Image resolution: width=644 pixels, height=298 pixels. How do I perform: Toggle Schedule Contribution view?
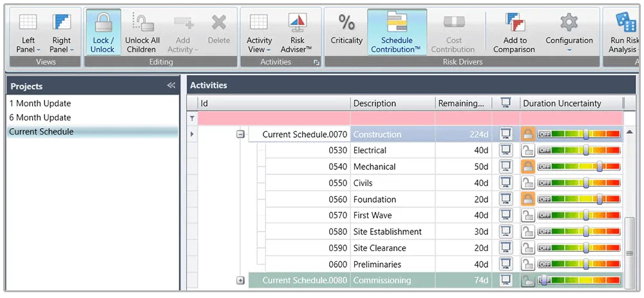[x=397, y=32]
